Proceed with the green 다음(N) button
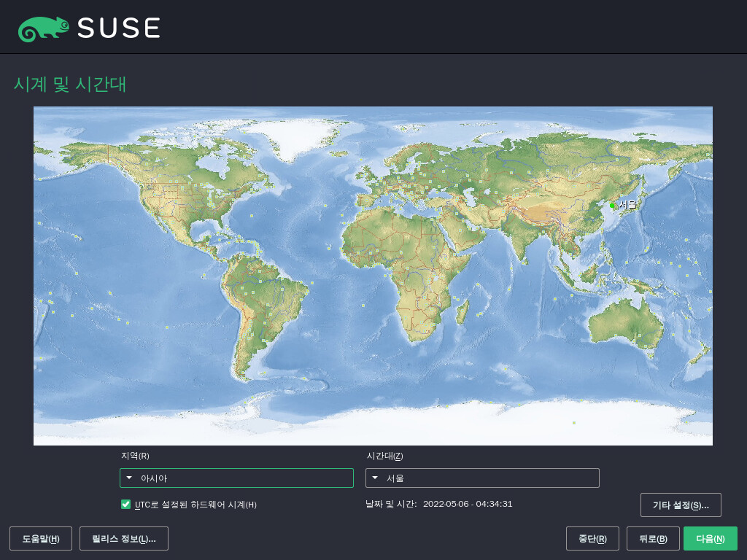Screen dimensions: 747x560 click(x=710, y=538)
